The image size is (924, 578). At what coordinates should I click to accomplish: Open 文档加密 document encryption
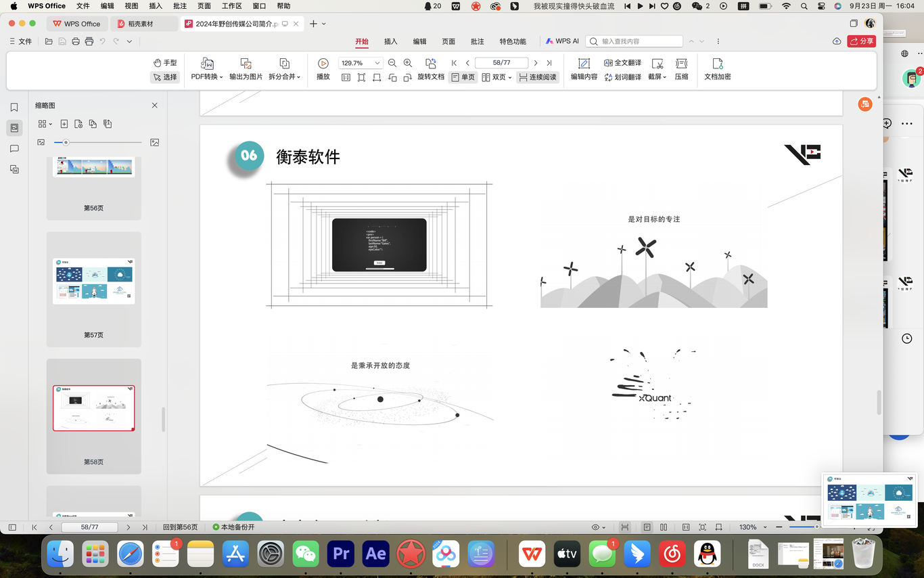click(x=718, y=70)
